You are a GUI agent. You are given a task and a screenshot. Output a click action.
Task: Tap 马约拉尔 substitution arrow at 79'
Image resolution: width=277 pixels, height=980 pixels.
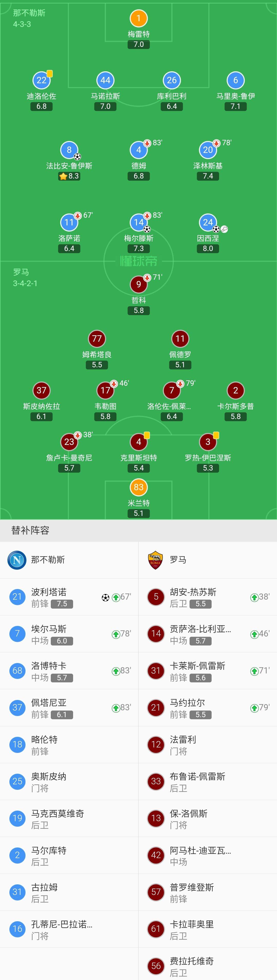pos(254,708)
